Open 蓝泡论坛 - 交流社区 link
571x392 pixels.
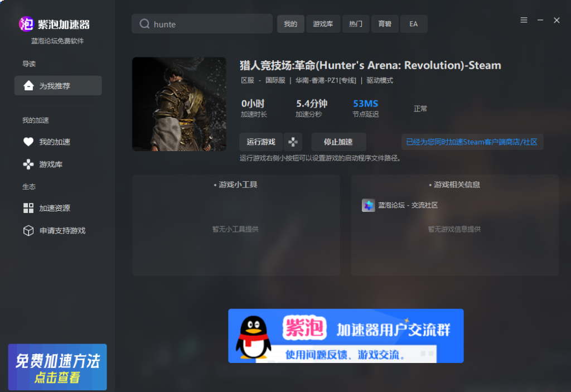408,205
